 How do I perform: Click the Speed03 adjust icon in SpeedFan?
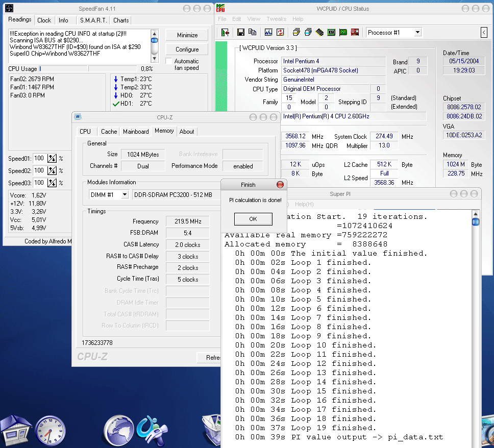52,183
